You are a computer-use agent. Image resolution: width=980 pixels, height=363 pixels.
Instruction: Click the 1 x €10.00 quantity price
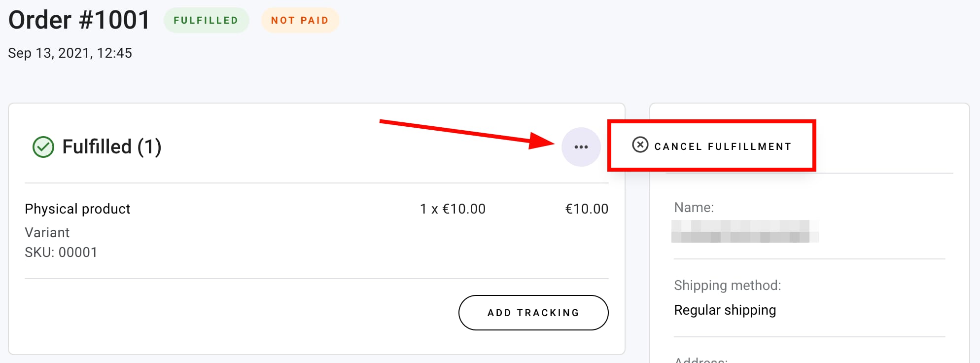[453, 209]
